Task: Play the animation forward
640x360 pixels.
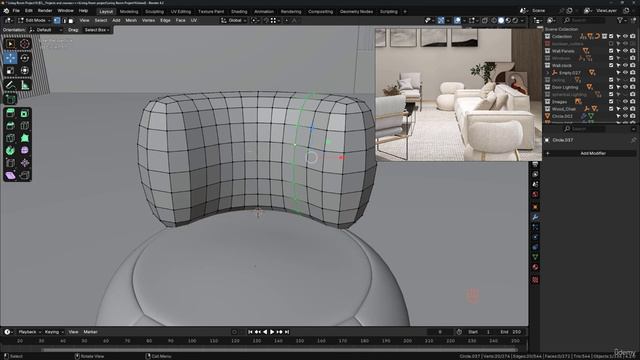Action: [272, 332]
